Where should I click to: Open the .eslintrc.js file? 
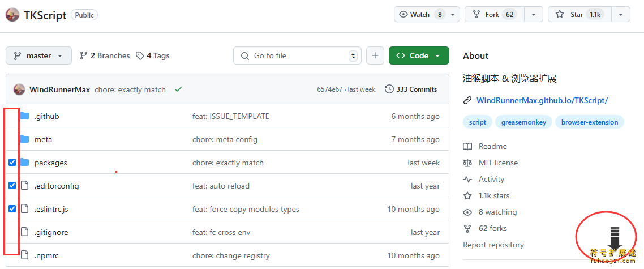(51, 210)
